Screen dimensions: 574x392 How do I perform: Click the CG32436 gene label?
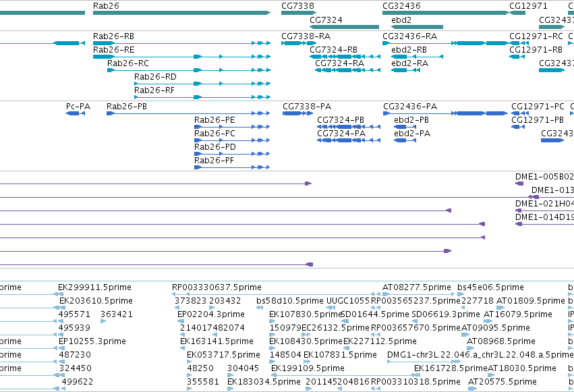coord(401,6)
